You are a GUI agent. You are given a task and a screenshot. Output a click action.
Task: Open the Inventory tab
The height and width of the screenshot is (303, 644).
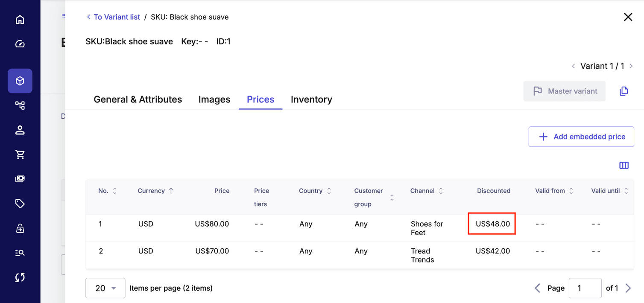tap(311, 99)
